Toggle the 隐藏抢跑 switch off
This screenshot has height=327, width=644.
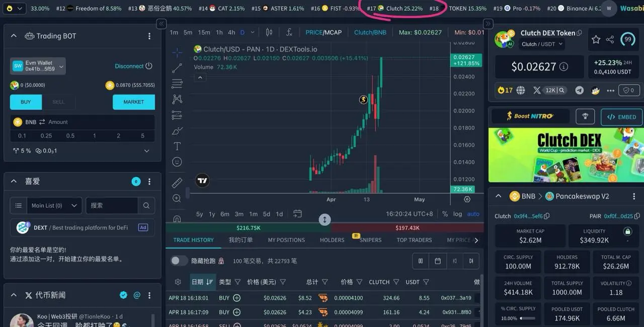(179, 261)
